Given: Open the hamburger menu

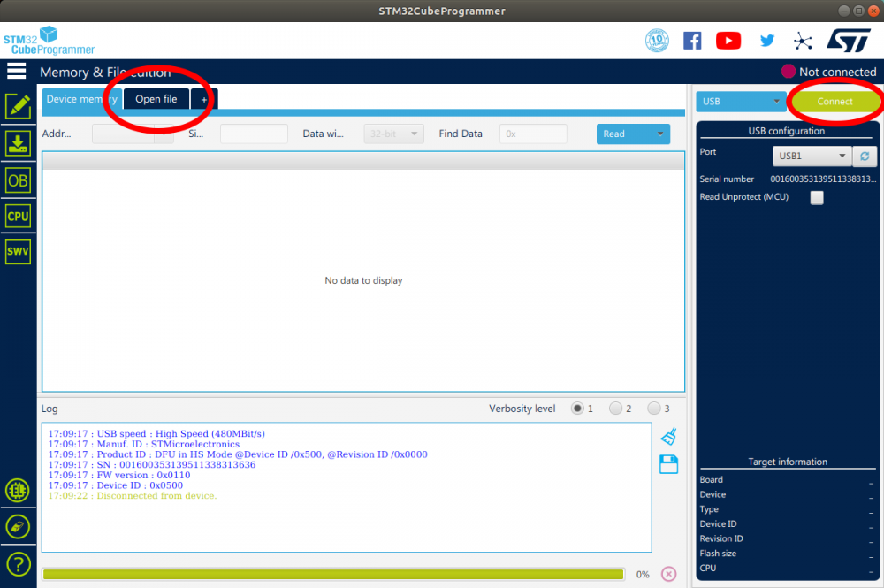Looking at the screenshot, I should 16,71.
